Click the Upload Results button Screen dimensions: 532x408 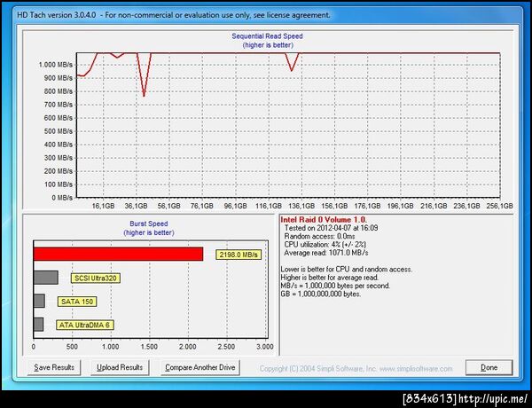[120, 367]
